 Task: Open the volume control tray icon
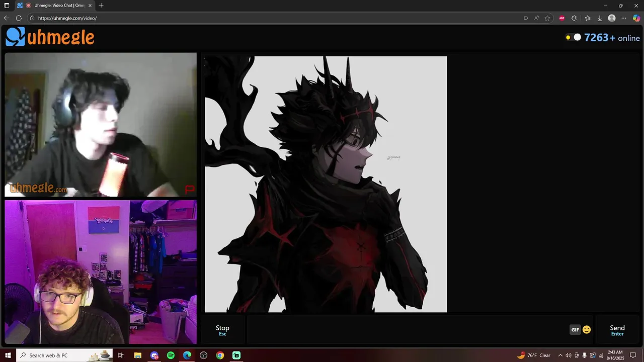coord(568,355)
